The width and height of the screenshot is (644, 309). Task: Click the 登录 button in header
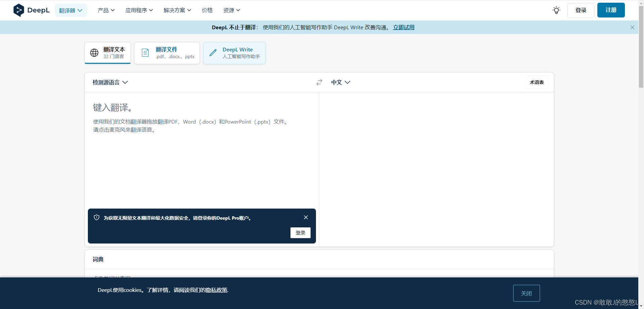581,10
